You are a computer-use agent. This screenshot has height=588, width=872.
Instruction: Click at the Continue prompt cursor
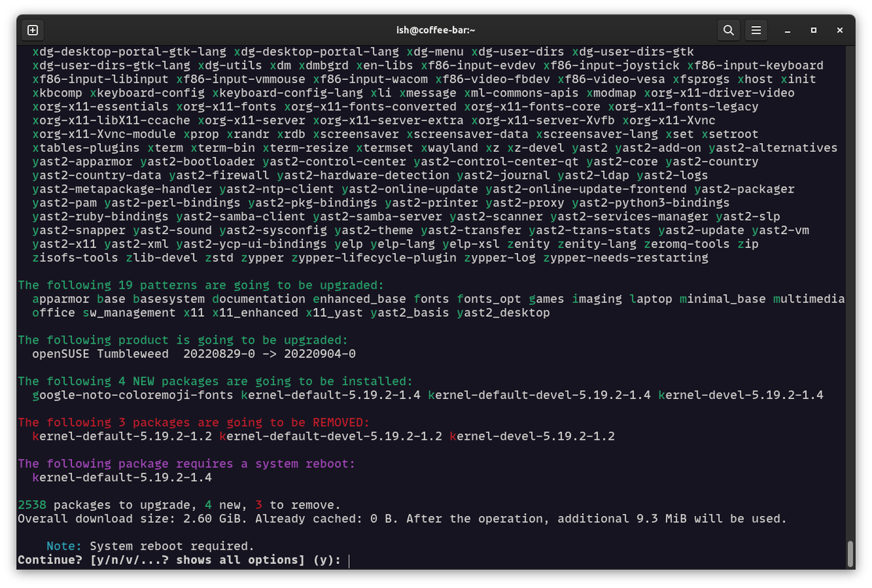350,560
